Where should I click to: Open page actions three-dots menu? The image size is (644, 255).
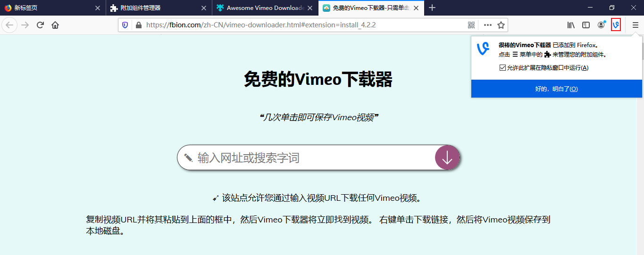click(487, 25)
